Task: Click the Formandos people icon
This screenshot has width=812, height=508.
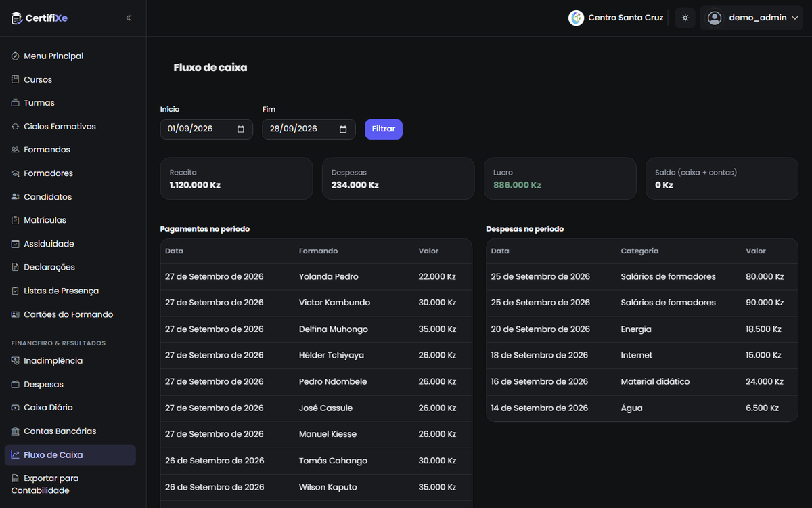Action: point(16,150)
